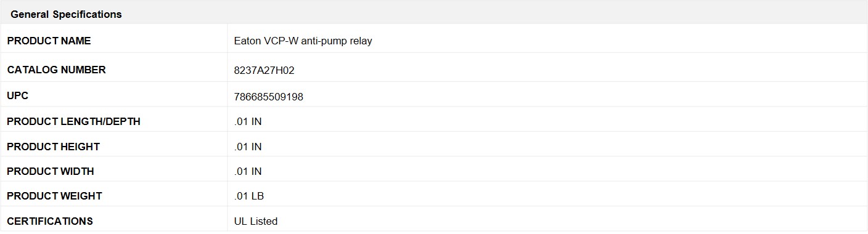Click the weight value .01 LB
Viewport: 868px width, 234px height.
click(249, 196)
